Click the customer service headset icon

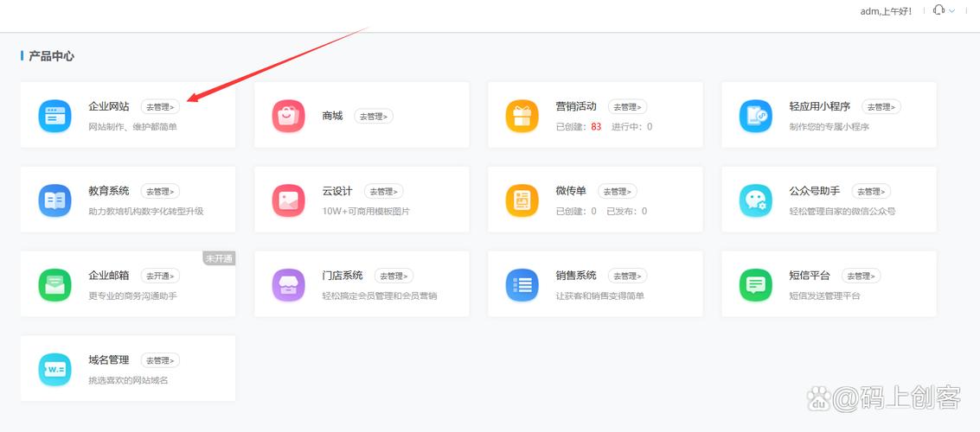(938, 10)
